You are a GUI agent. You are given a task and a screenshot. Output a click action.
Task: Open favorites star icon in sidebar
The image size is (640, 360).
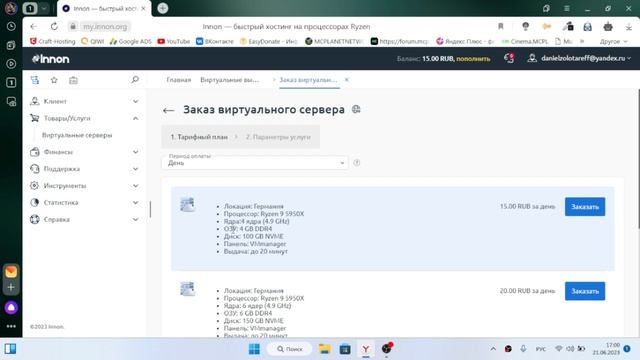pyautogui.click(x=54, y=80)
